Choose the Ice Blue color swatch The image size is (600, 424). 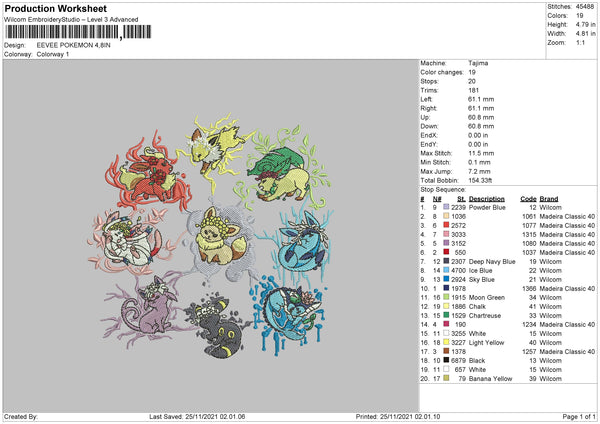[446, 270]
